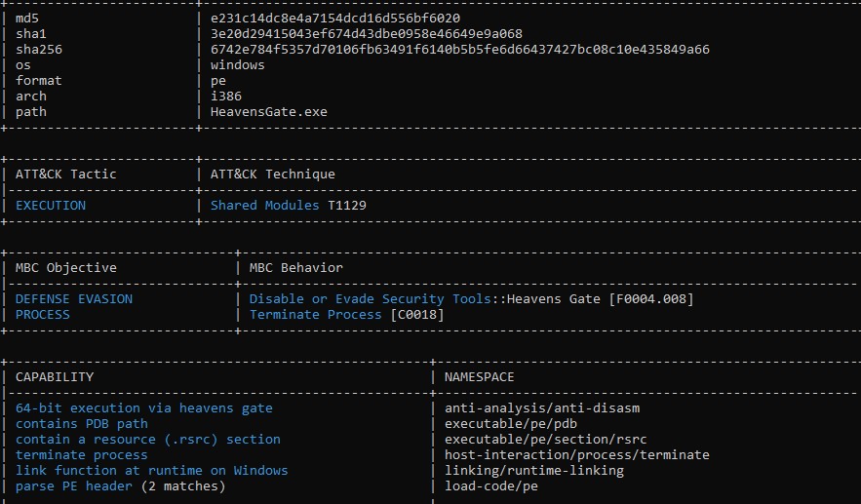Click contain a resource (.rsrc) section
The image size is (861, 504).
click(x=147, y=440)
